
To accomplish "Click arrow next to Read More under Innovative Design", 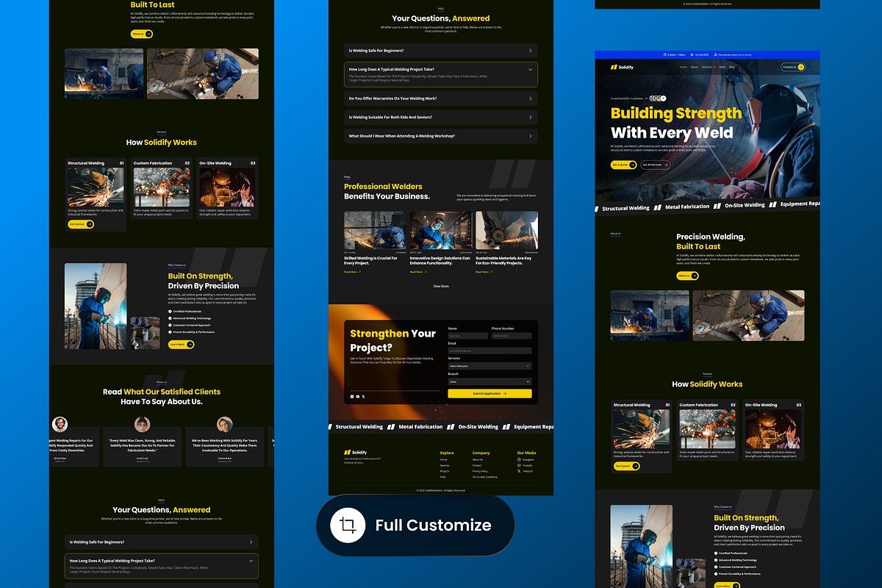I will click(426, 272).
